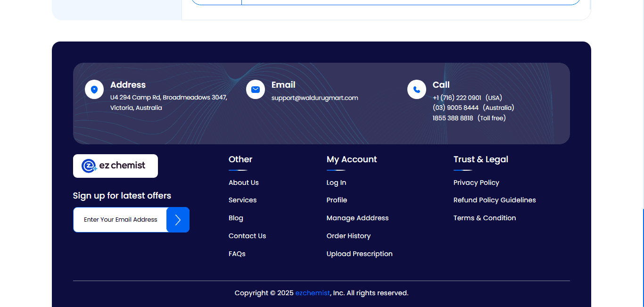644x307 pixels.
Task: Read the Privacy Policy
Action: point(476,183)
